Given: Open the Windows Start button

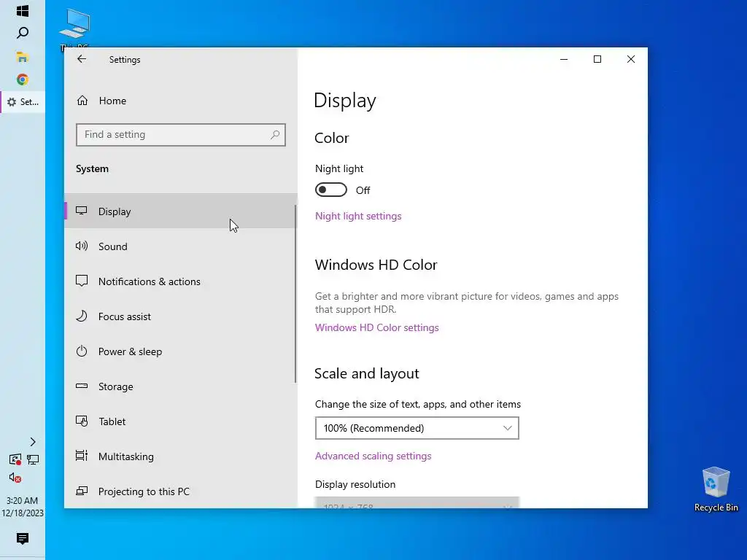Looking at the screenshot, I should (x=23, y=11).
